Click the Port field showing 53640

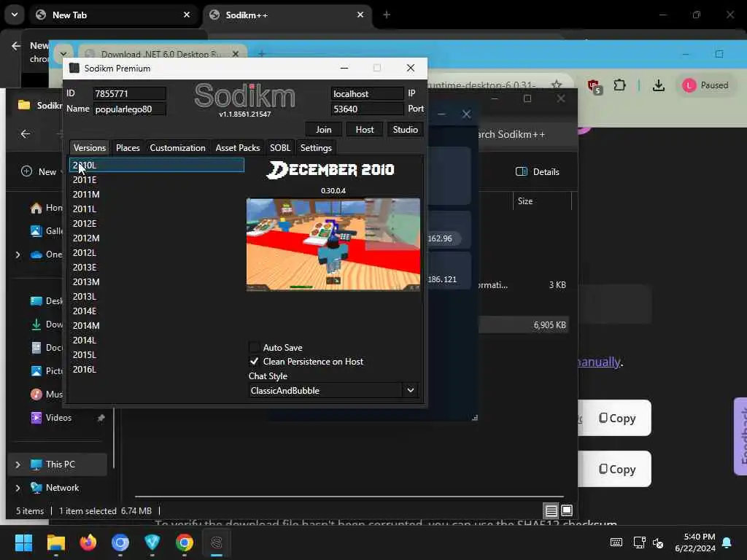click(368, 109)
